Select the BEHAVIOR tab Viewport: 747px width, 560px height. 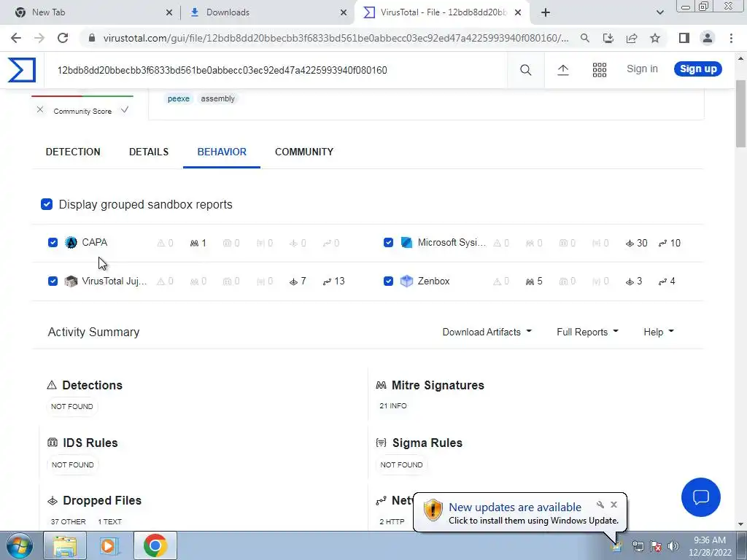(222, 152)
